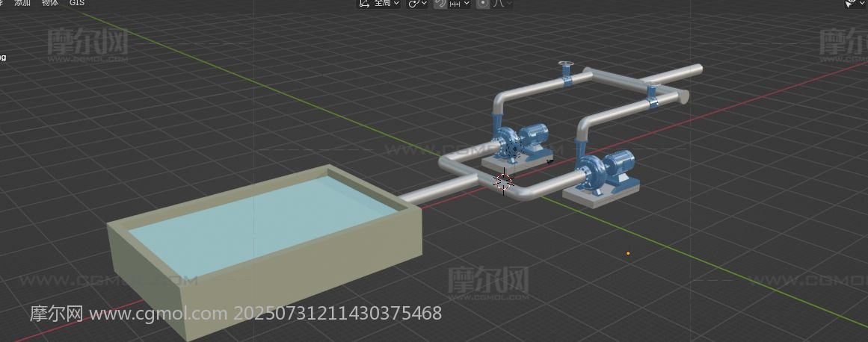The height and width of the screenshot is (342, 868).
Task: Open the GIS menu
Action: (77, 3)
